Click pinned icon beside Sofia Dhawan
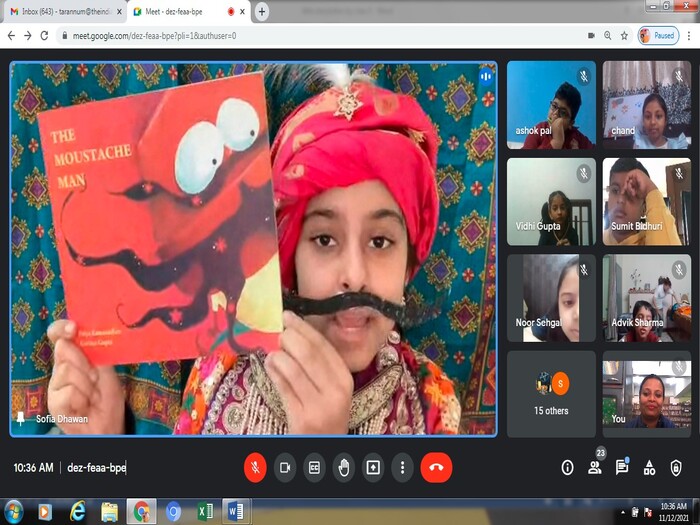Viewport: 700px width, 525px height. [21, 418]
